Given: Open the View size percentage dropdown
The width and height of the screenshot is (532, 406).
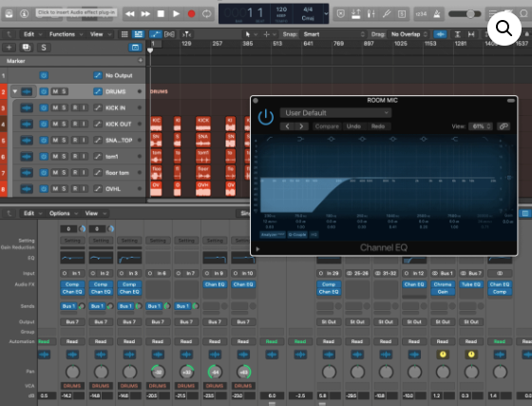Looking at the screenshot, I should tap(481, 126).
